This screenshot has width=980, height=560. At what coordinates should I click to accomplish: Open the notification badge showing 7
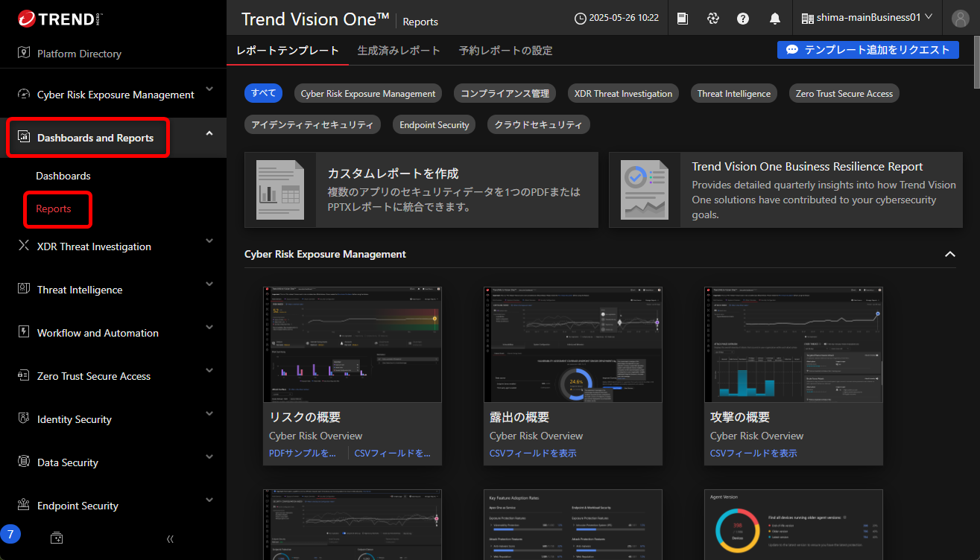10,533
